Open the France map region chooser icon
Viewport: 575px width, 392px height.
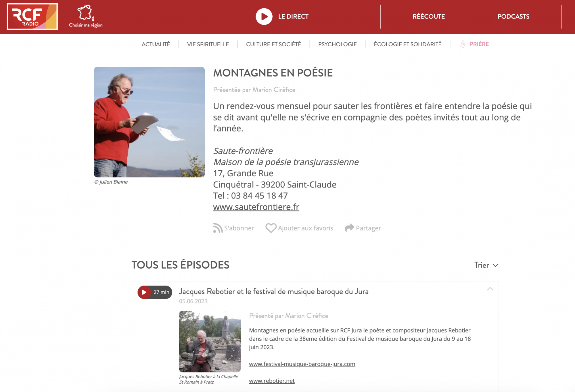[x=86, y=13]
